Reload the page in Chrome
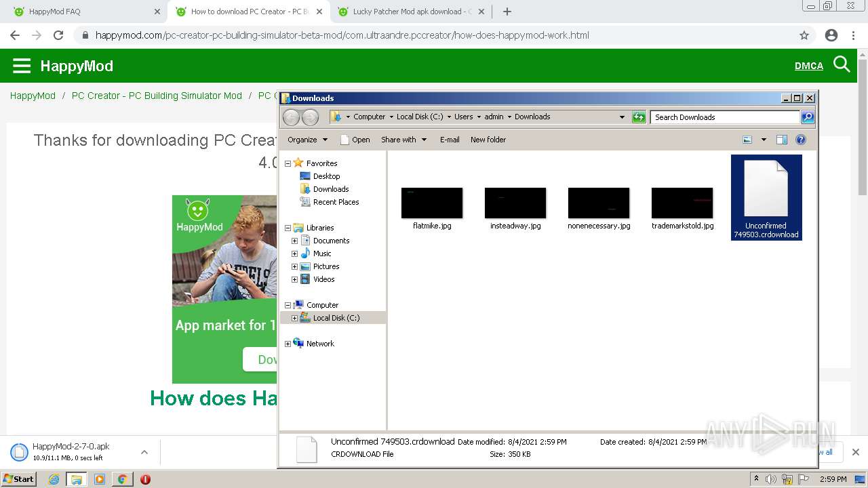Screen dimensions: 868x488 tap(58, 35)
